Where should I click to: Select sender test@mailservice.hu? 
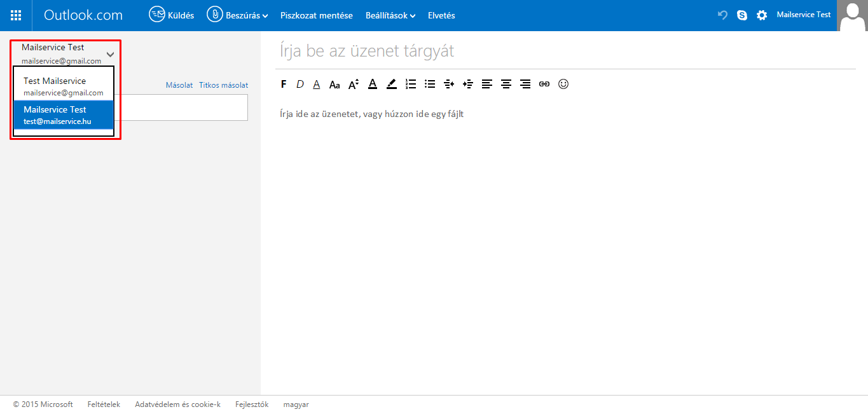(64, 115)
